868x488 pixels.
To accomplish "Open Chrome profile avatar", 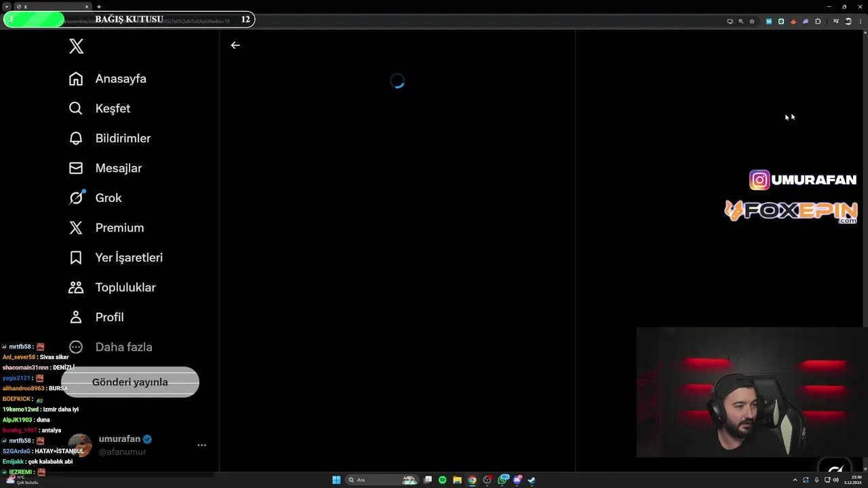I will (848, 22).
